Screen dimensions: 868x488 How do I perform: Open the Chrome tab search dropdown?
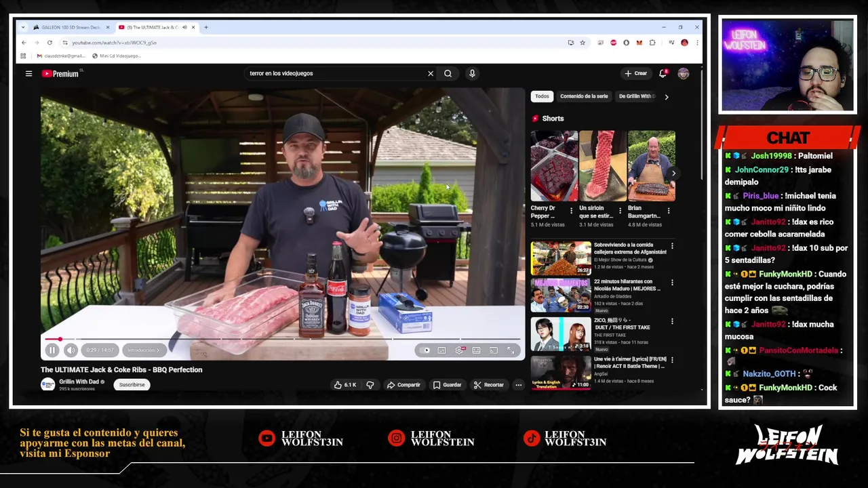(x=23, y=27)
